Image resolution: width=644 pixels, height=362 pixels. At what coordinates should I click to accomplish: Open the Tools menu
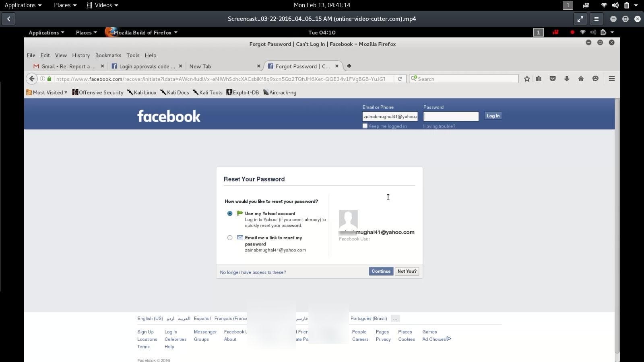[133, 56]
